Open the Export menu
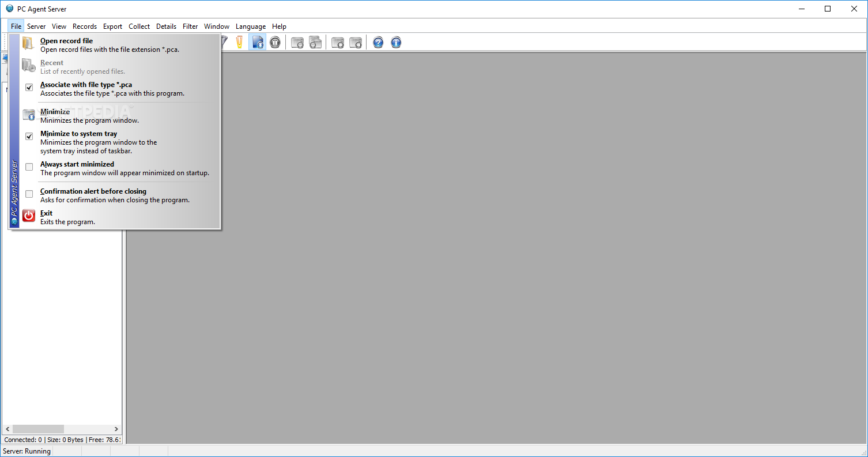868x457 pixels. click(113, 26)
